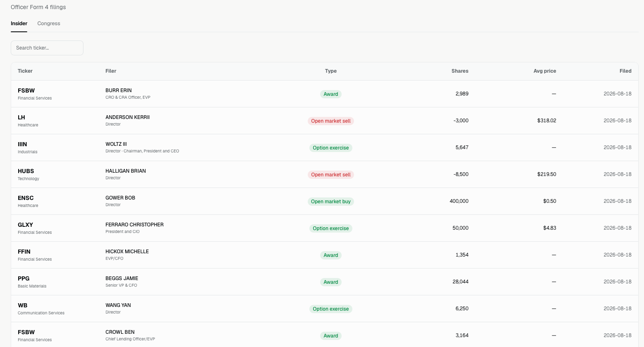Sort by the Avg price column header

tap(545, 71)
